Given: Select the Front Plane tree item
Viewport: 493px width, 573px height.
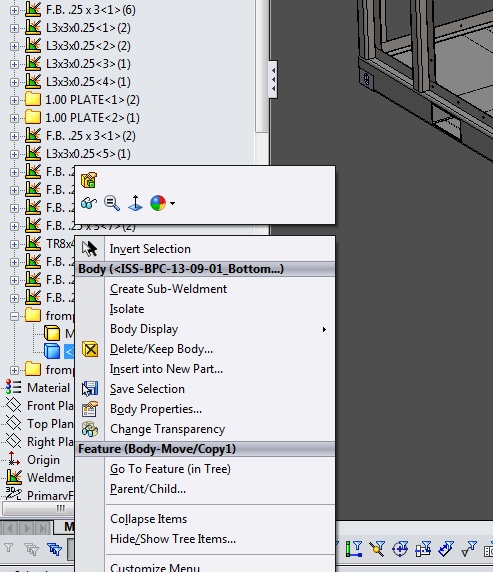Looking at the screenshot, I should (50, 406).
